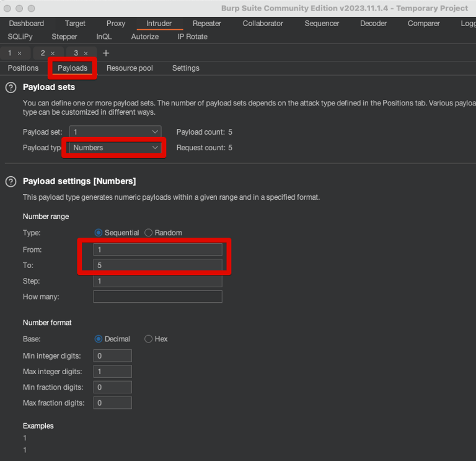Screen dimensions: 476x461
Task: Add a new Intruder tab
Action: [106, 53]
